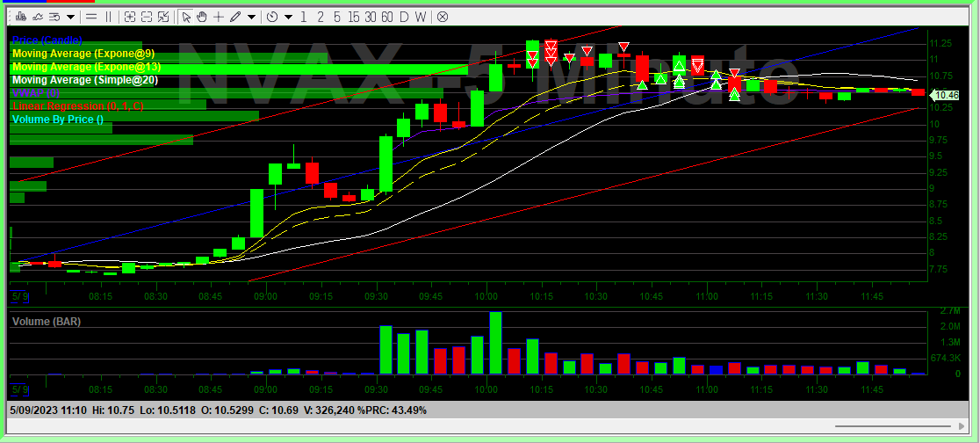Switch to the 15 minute interval
Image resolution: width=980 pixels, height=443 pixels.
(354, 17)
